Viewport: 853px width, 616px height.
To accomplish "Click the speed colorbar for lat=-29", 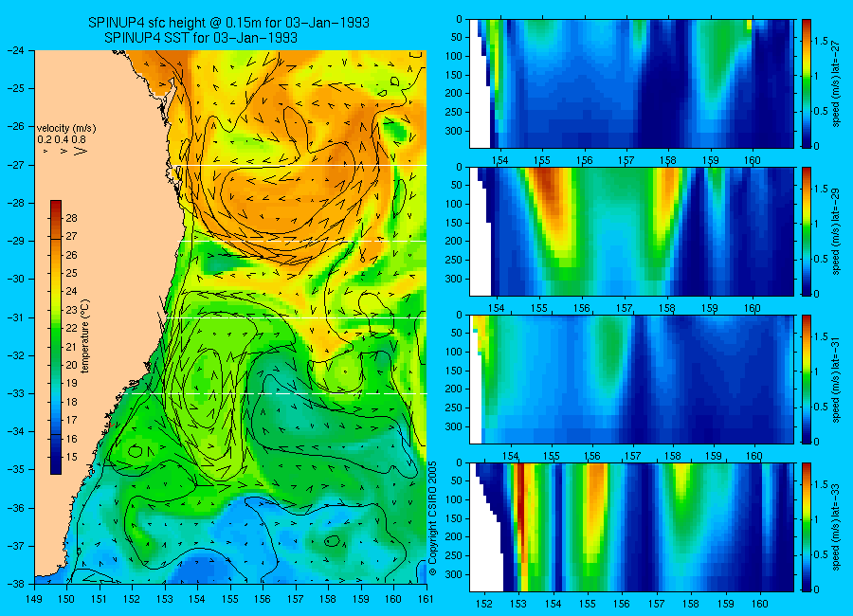I will [807, 231].
